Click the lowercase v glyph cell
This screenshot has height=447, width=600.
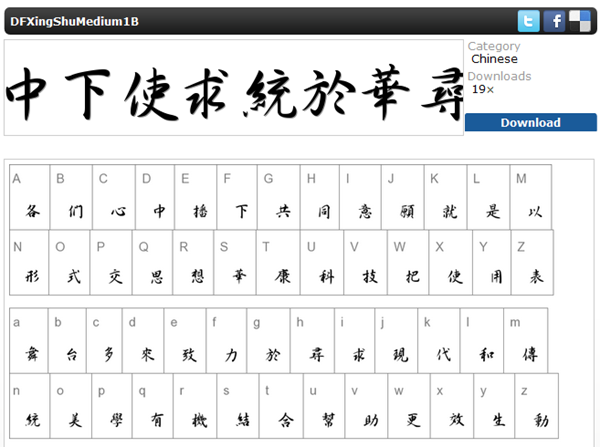(x=367, y=406)
